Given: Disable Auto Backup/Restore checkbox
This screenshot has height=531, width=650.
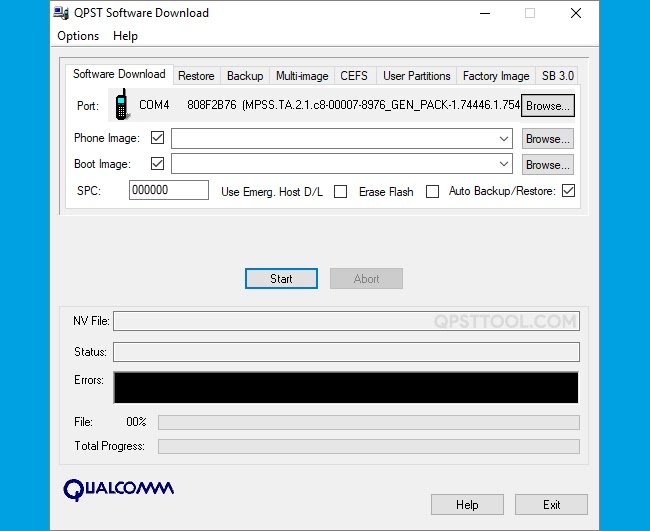Looking at the screenshot, I should [x=568, y=191].
